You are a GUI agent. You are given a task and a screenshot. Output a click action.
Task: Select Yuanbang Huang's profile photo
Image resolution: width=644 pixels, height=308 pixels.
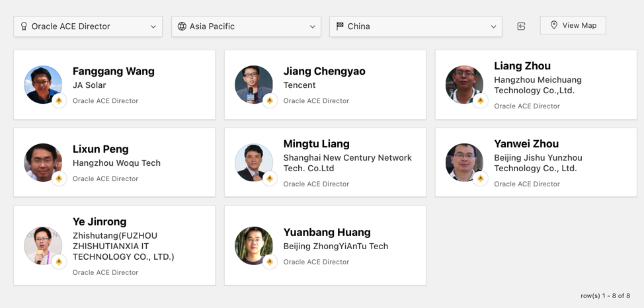[x=253, y=245]
